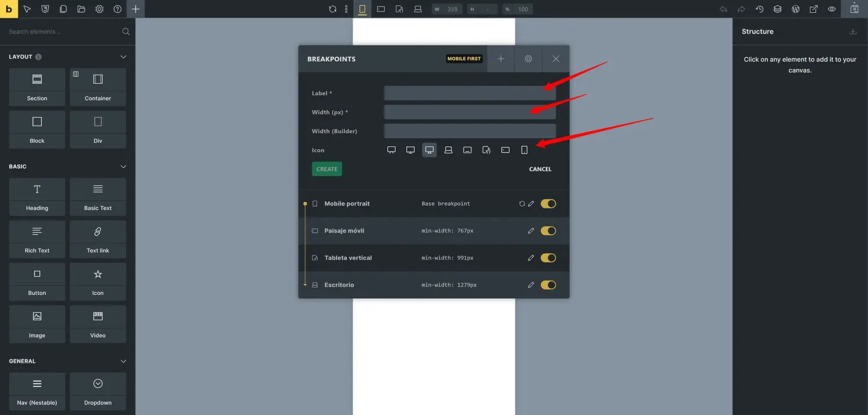Open breakpoints settings gear in panel header

point(528,59)
